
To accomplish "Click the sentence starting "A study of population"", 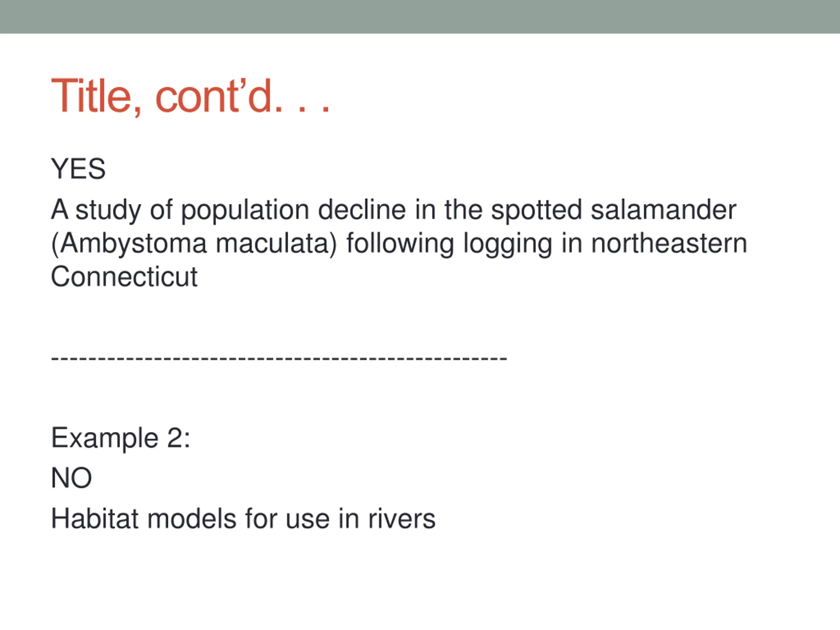I will pos(399,243).
